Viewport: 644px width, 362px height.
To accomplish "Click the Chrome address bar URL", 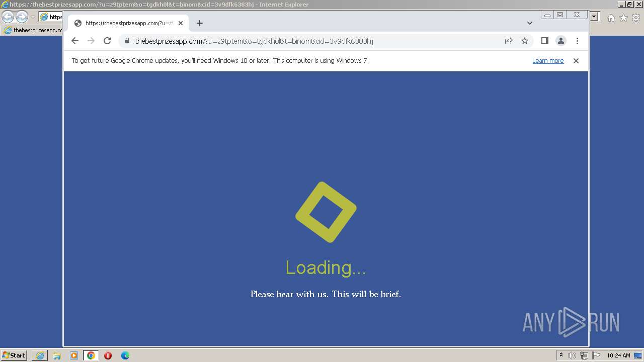I will click(x=254, y=41).
